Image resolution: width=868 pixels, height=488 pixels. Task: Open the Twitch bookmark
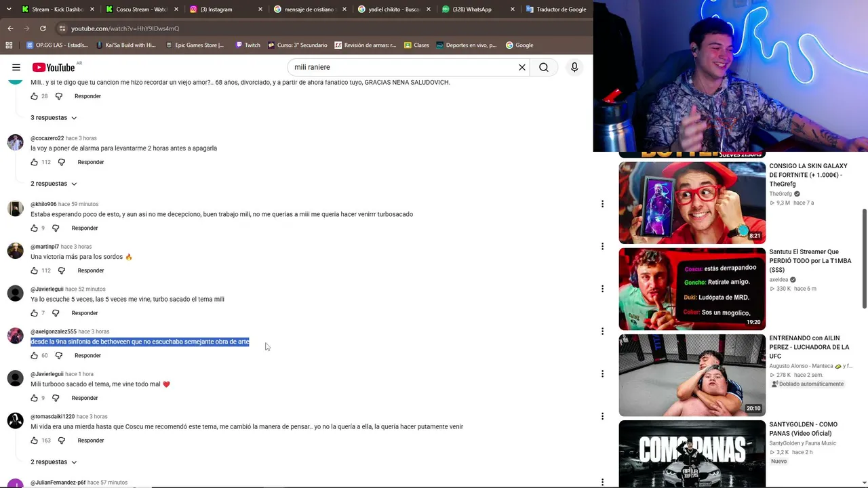pyautogui.click(x=248, y=45)
